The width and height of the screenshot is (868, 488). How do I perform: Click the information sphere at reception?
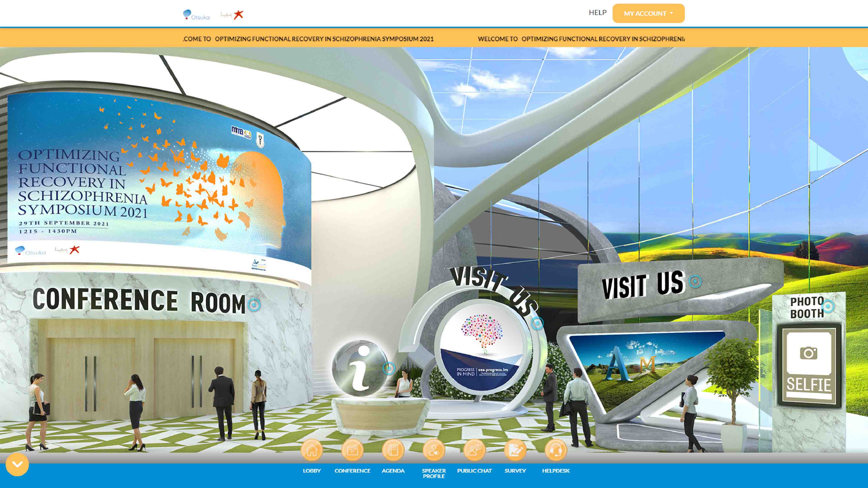[360, 368]
